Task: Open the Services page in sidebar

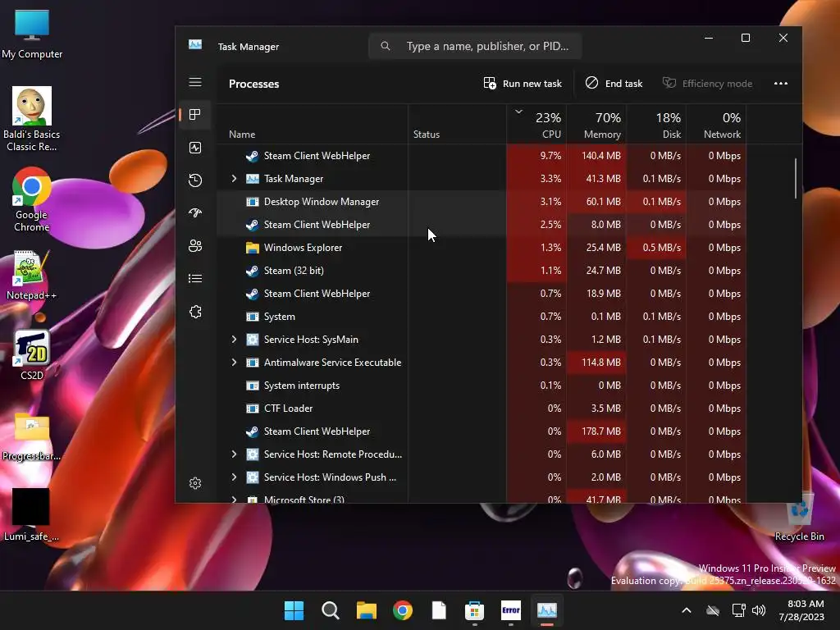Action: click(x=195, y=312)
